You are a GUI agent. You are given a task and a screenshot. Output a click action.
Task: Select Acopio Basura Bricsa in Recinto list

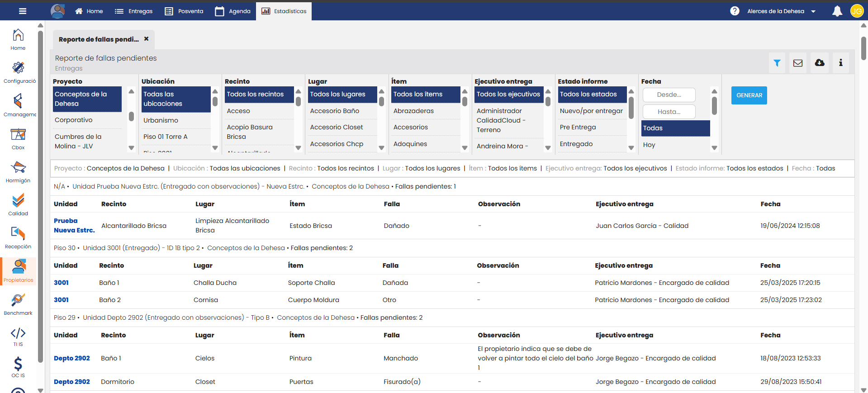pos(260,132)
